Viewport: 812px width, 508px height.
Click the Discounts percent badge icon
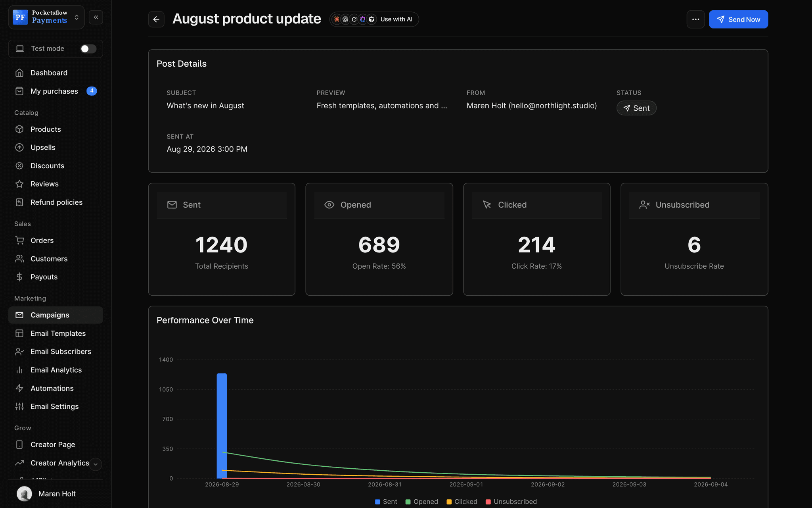click(x=19, y=165)
